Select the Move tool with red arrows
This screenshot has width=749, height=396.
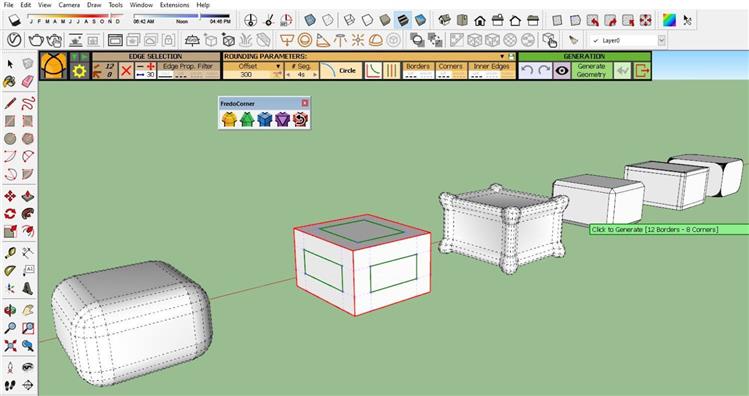click(10, 196)
